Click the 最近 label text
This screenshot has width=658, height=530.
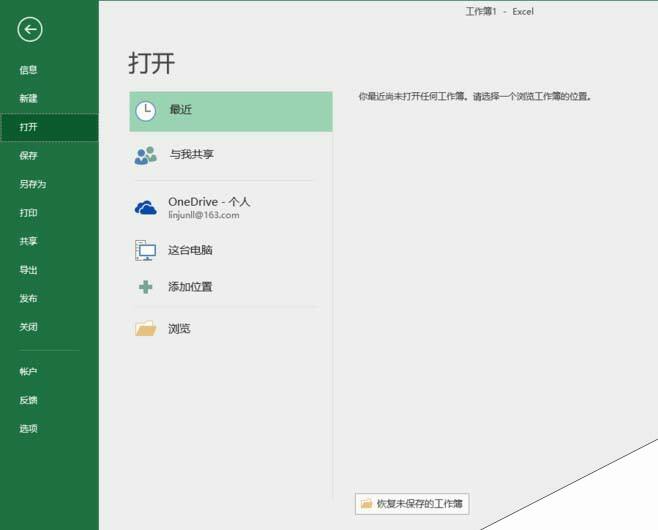pyautogui.click(x=180, y=110)
